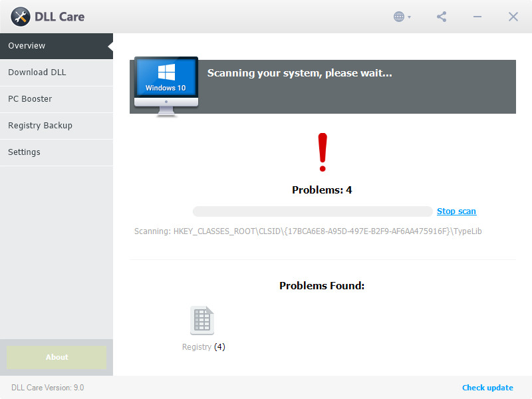
Task: Click the Problems Found: heading
Action: 322,286
